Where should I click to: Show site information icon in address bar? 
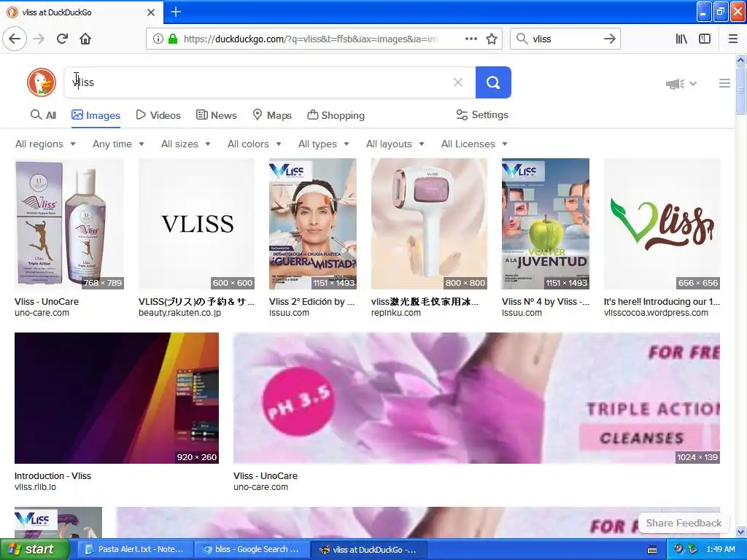tap(158, 39)
